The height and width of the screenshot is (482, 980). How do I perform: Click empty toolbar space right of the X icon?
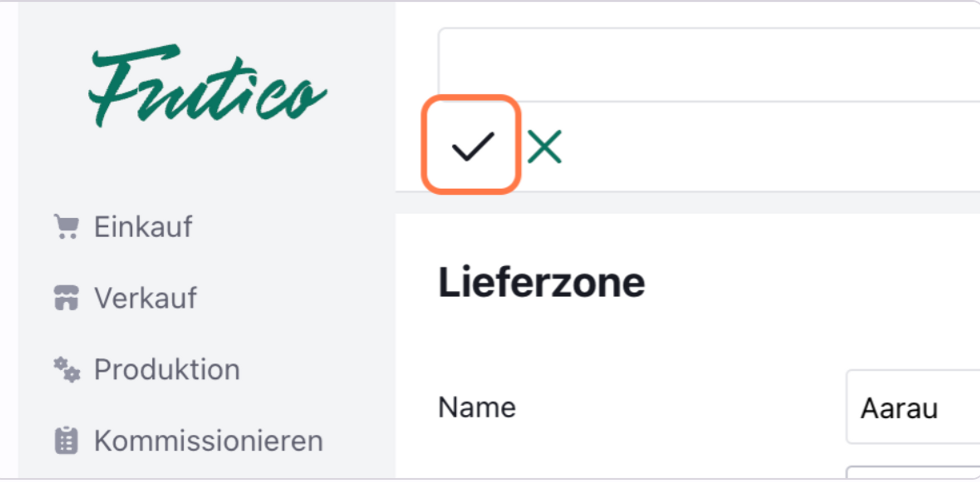coord(759,147)
